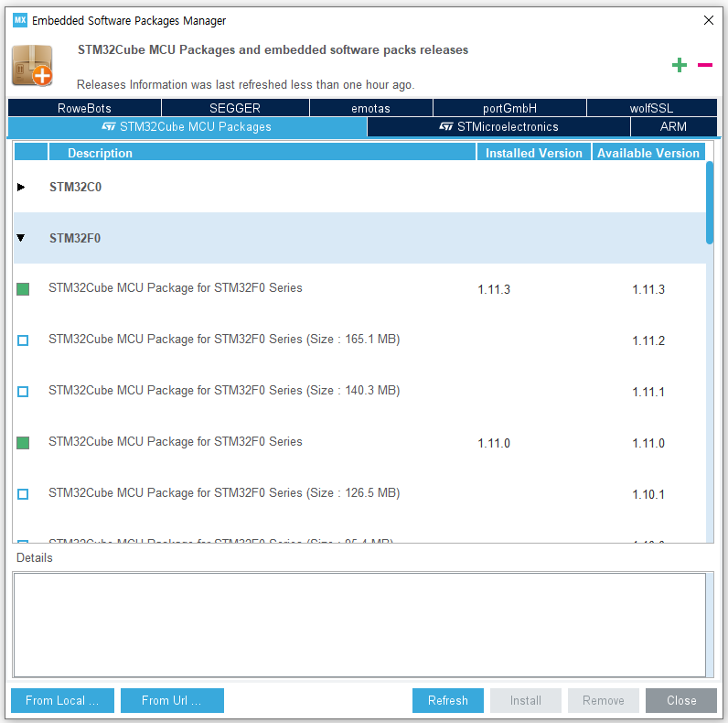Select the package row with Size : 165.1 MB
Image resolution: width=728 pixels, height=723 pixels.
359,340
